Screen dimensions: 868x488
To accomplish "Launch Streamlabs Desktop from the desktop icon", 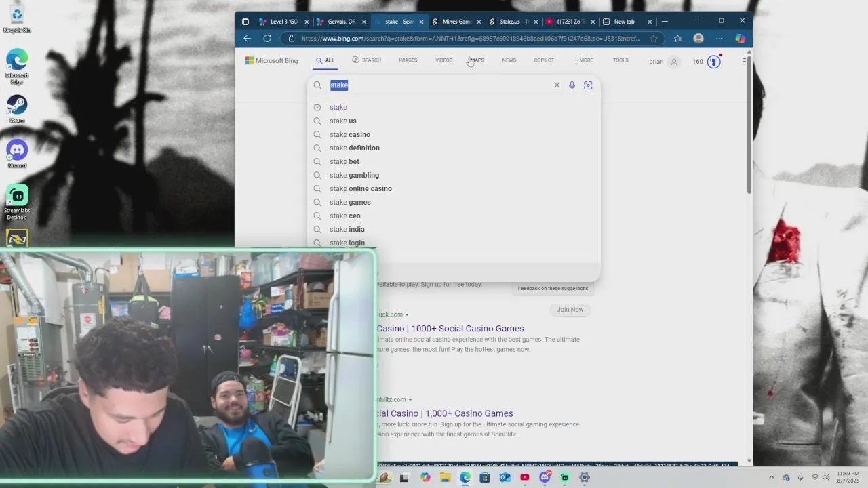I will (x=17, y=202).
